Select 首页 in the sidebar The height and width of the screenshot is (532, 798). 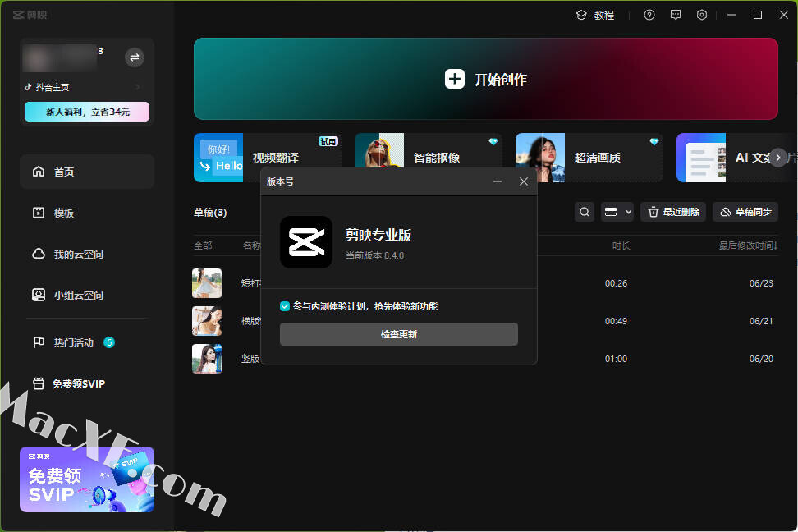(87, 172)
